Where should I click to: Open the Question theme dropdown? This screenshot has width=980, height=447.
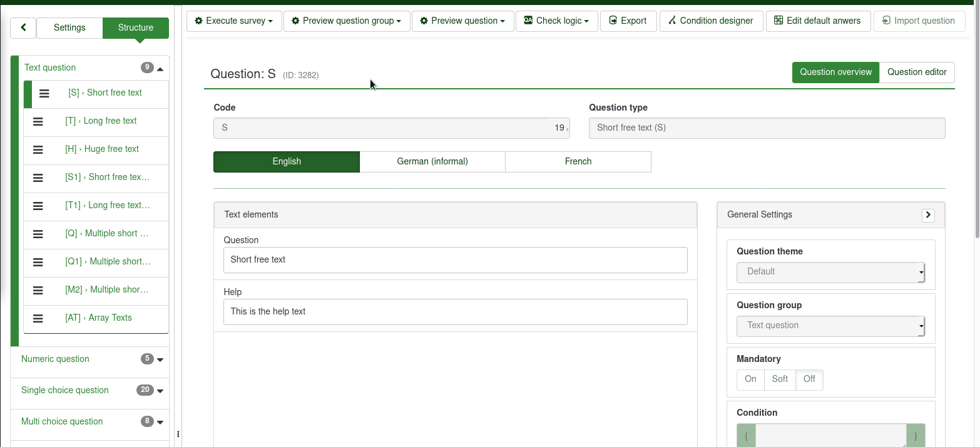click(x=830, y=272)
